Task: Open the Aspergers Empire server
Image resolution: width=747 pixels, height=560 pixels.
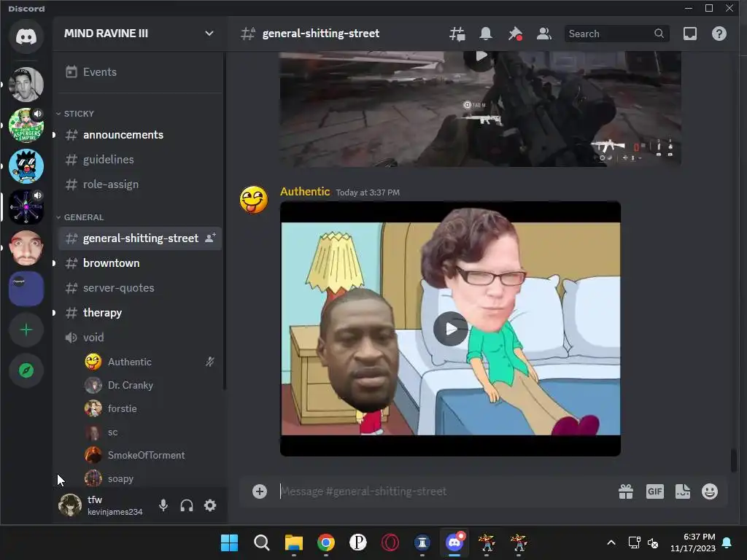Action: coord(26,125)
